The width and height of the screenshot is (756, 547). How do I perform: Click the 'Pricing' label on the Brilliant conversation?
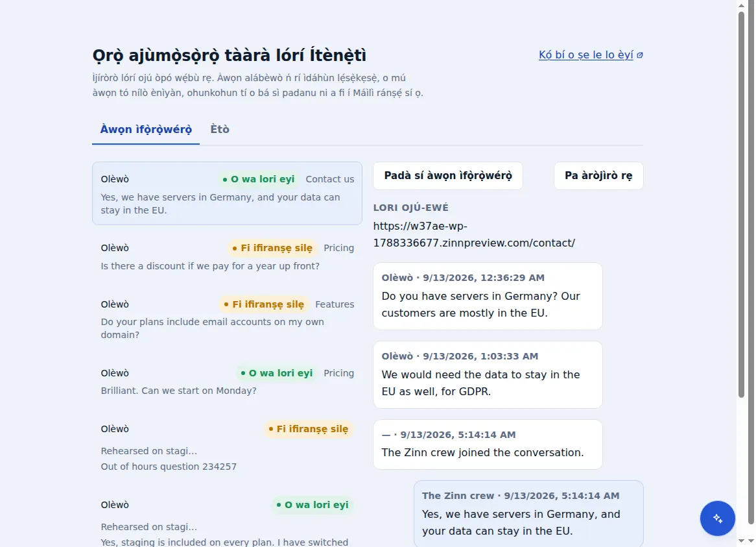coord(339,373)
